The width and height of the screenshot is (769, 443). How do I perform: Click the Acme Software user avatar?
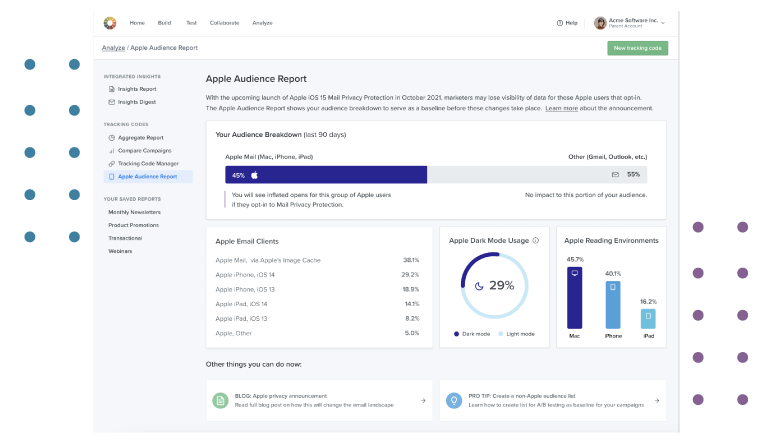[x=600, y=23]
